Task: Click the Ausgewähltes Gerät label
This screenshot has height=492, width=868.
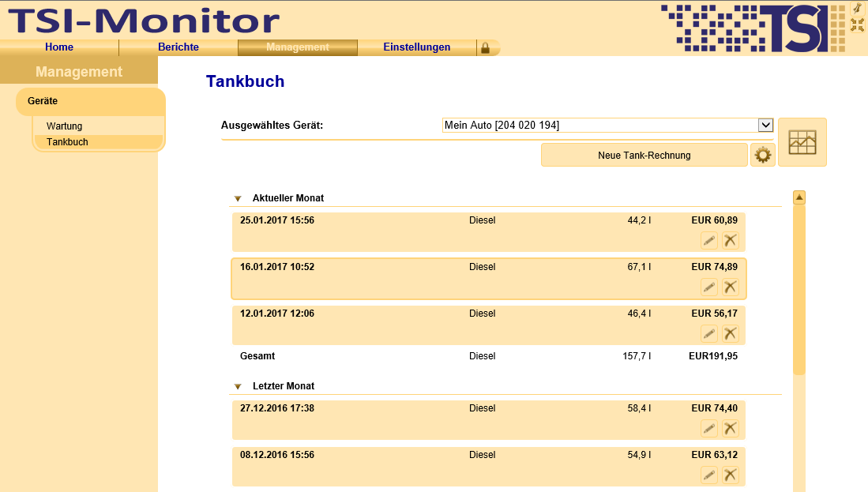Action: click(272, 125)
